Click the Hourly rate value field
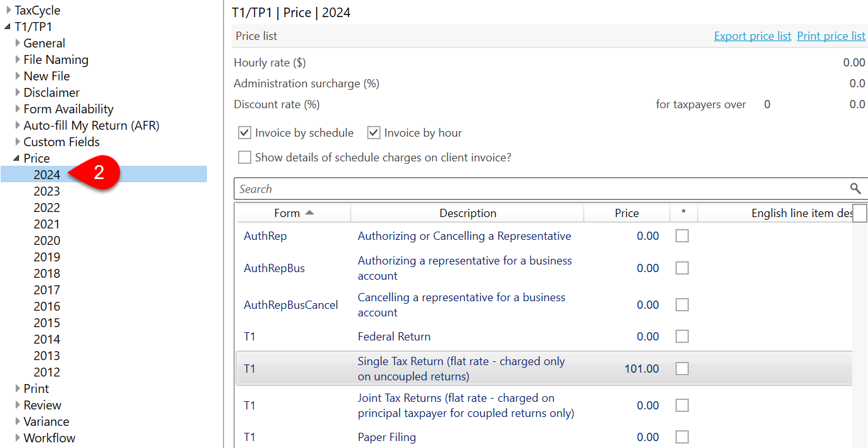Viewport: 868px width, 448px height. tap(853, 63)
